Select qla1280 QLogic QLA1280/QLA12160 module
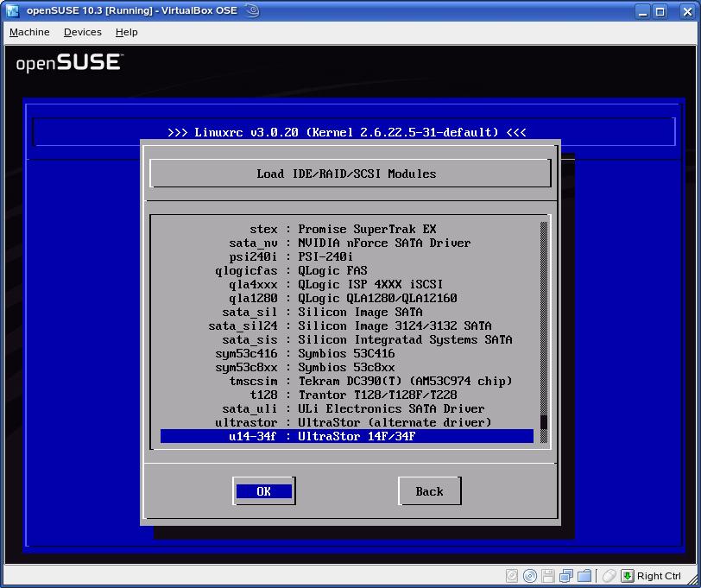The height and width of the screenshot is (588, 701). coord(347,298)
